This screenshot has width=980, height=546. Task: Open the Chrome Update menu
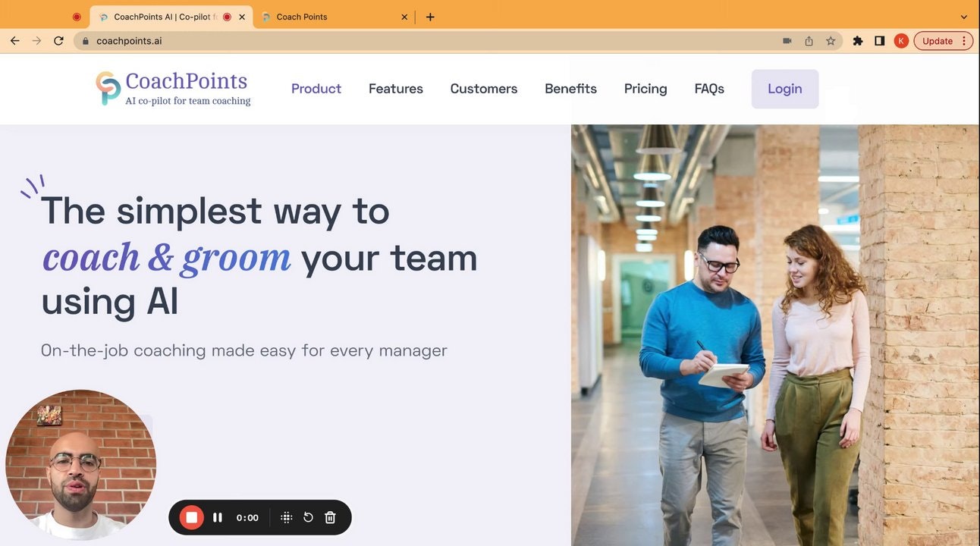coord(943,41)
